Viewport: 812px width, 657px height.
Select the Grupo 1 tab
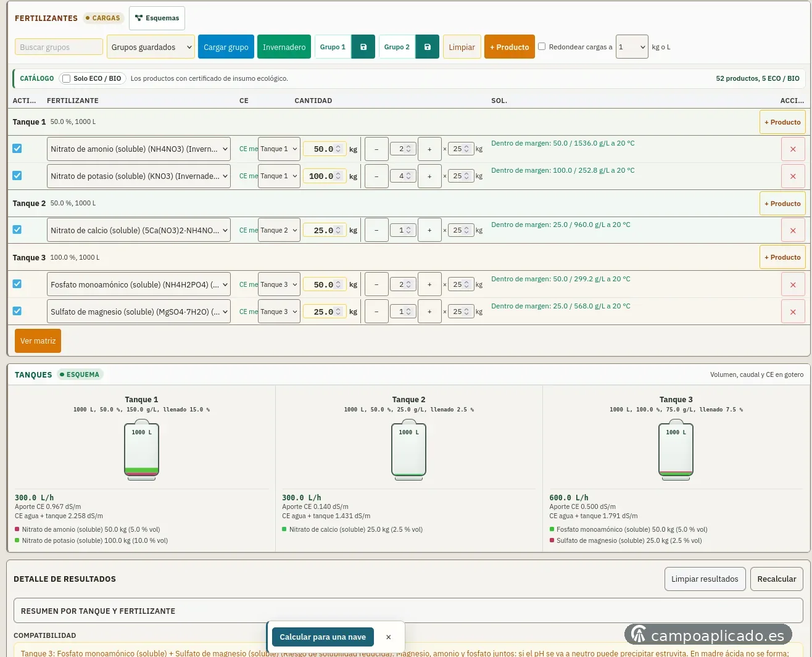tap(333, 47)
